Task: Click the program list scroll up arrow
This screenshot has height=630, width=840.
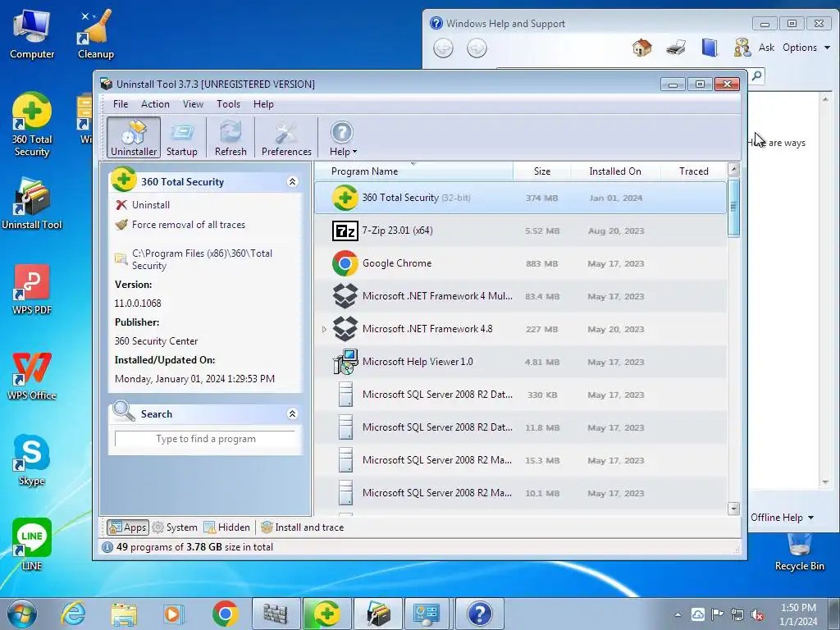Action: click(x=734, y=169)
